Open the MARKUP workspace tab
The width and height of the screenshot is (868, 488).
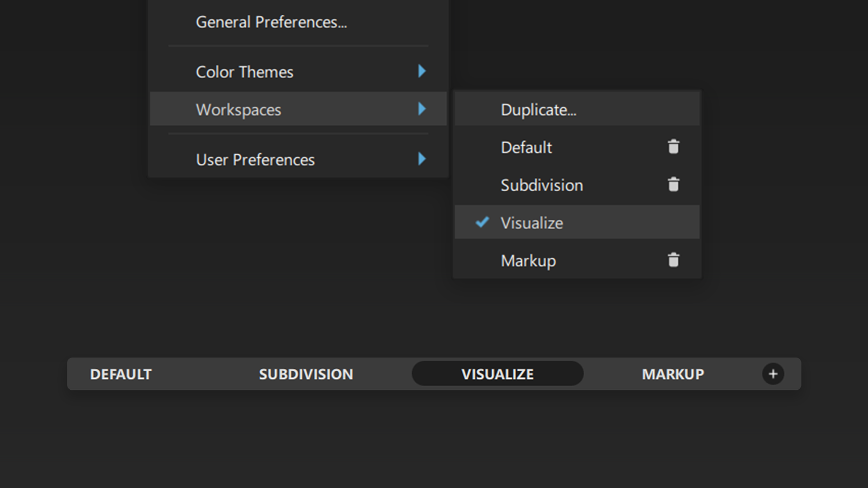(x=673, y=374)
